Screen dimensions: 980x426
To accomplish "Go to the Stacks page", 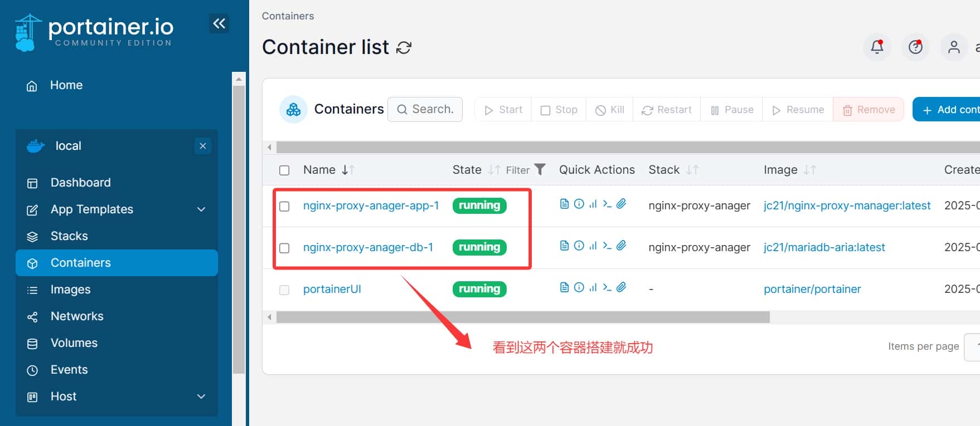I will coord(69,236).
